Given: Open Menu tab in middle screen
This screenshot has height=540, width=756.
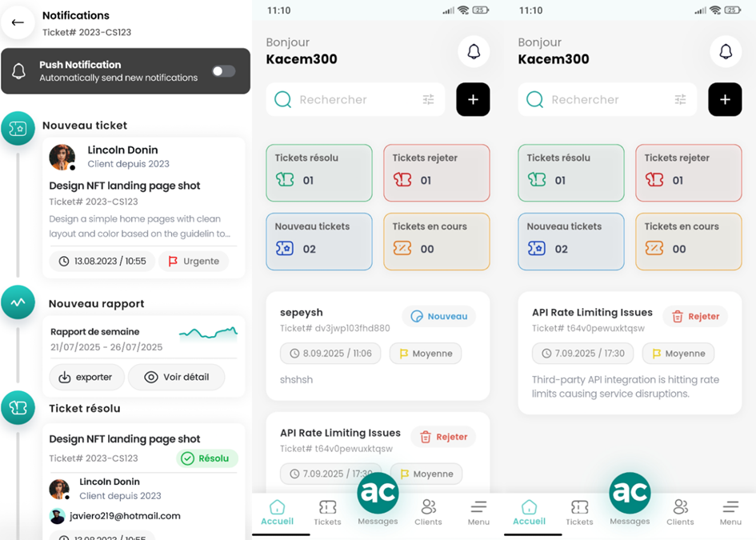Looking at the screenshot, I should (x=478, y=513).
